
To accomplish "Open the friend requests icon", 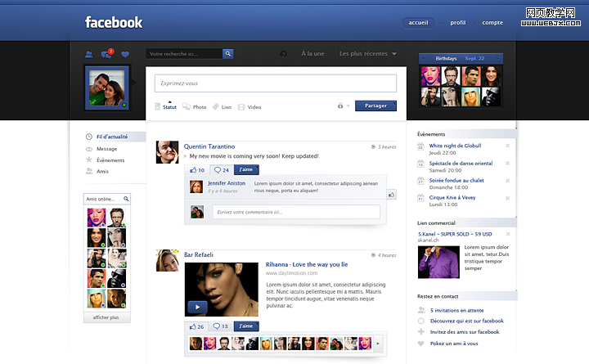I will pyautogui.click(x=88, y=55).
